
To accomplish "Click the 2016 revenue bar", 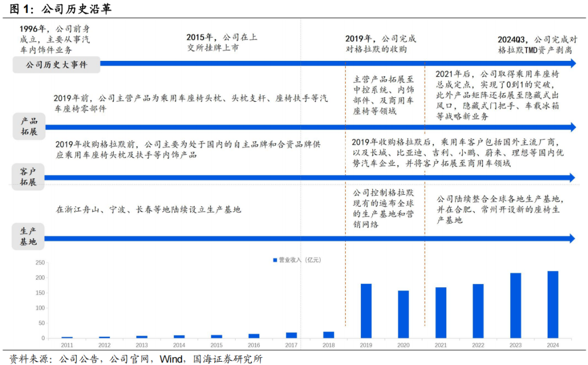I will point(254,336).
